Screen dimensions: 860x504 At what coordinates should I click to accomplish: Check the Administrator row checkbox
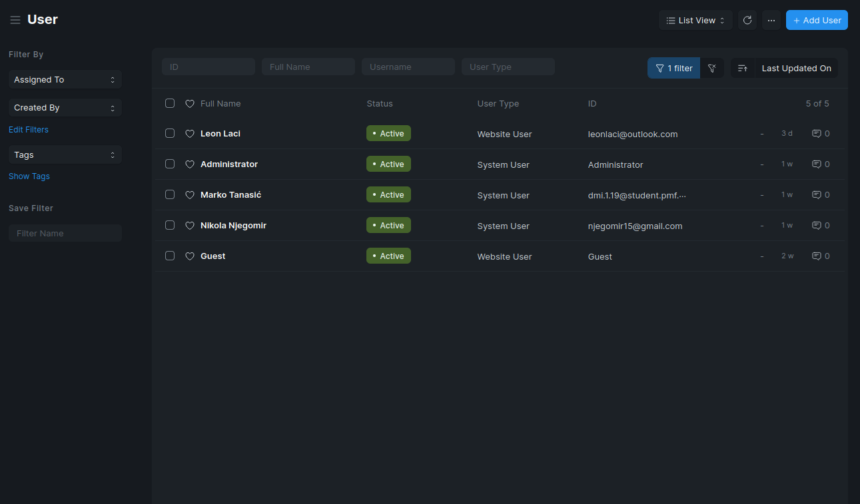(x=170, y=164)
